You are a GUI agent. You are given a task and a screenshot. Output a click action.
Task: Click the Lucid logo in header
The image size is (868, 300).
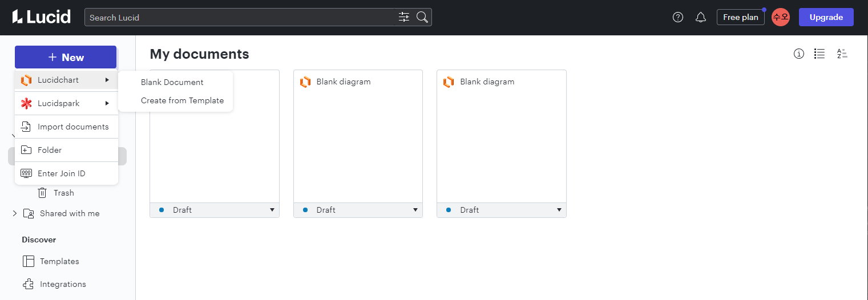pos(42,17)
